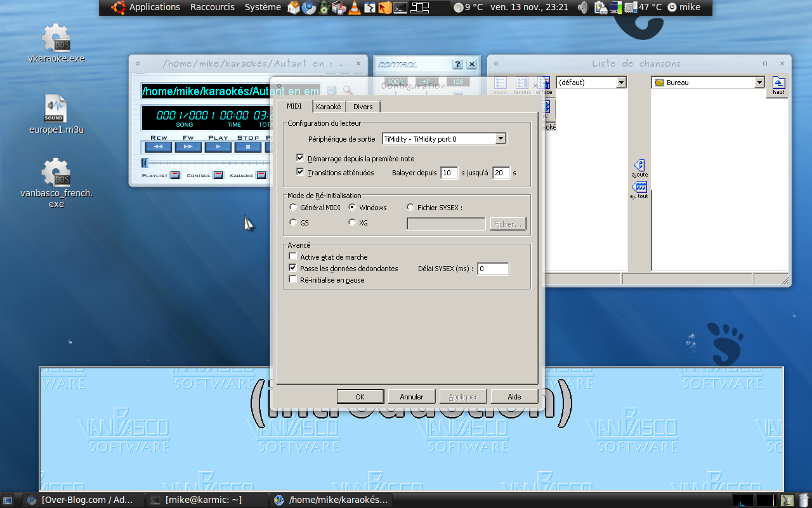Viewport: 812px width, 508px height.
Task: Open the Applications menu
Action: [x=154, y=7]
